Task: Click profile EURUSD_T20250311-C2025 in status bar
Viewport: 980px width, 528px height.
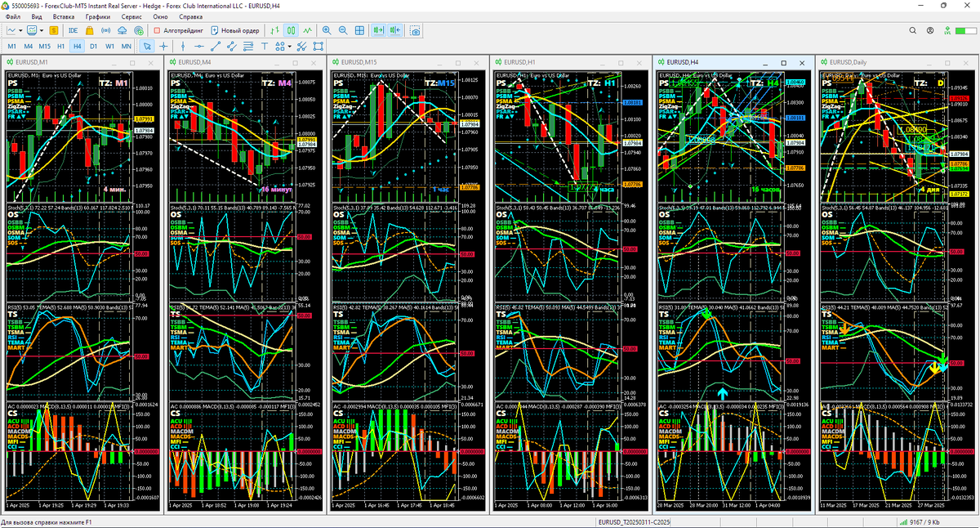Action: point(634,521)
